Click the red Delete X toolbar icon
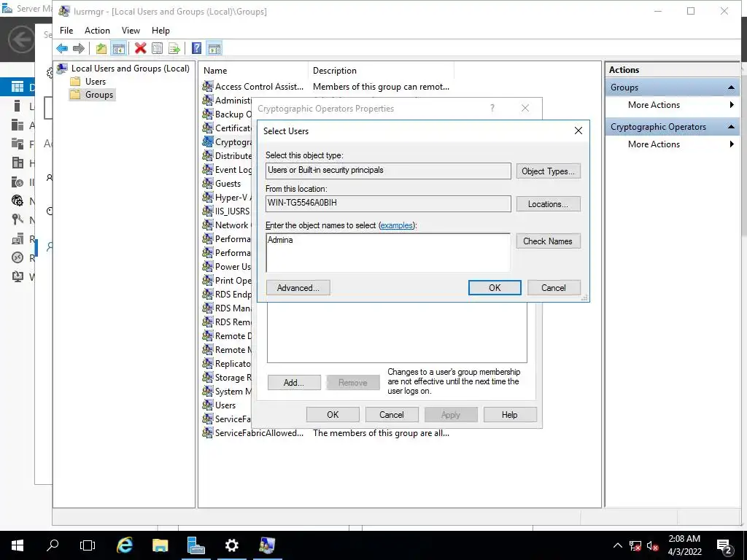Viewport: 747px width, 560px height. click(x=140, y=48)
